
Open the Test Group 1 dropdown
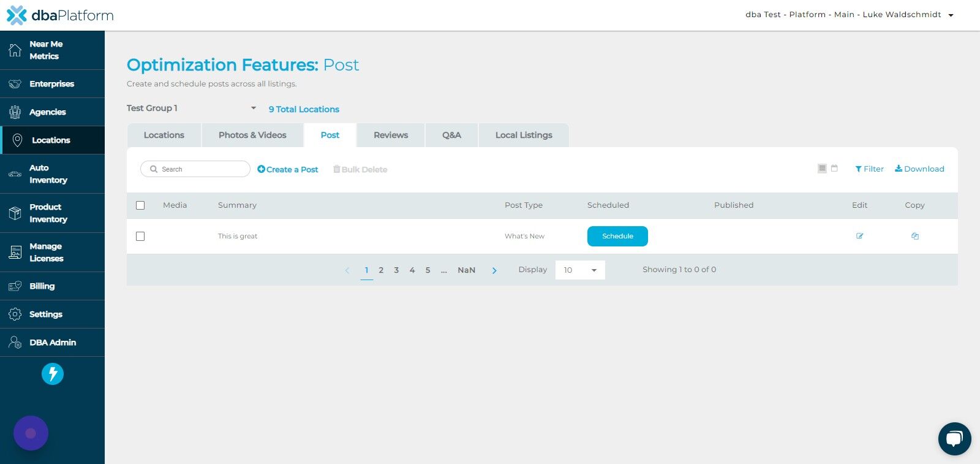pos(192,108)
